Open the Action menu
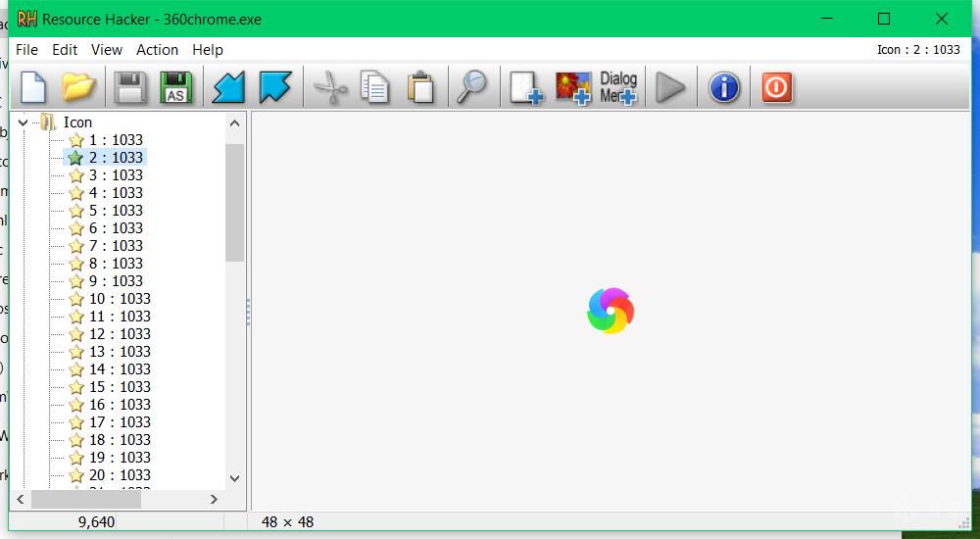The height and width of the screenshot is (539, 980). coord(158,50)
